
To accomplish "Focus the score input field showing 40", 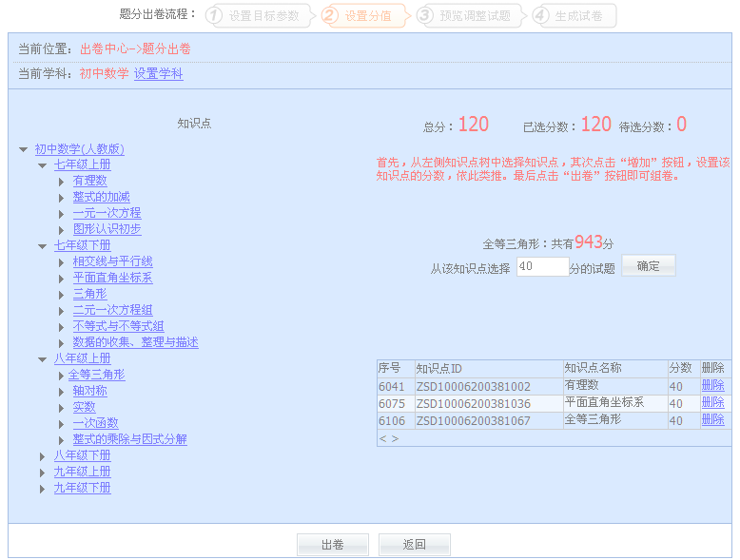I will 542,267.
